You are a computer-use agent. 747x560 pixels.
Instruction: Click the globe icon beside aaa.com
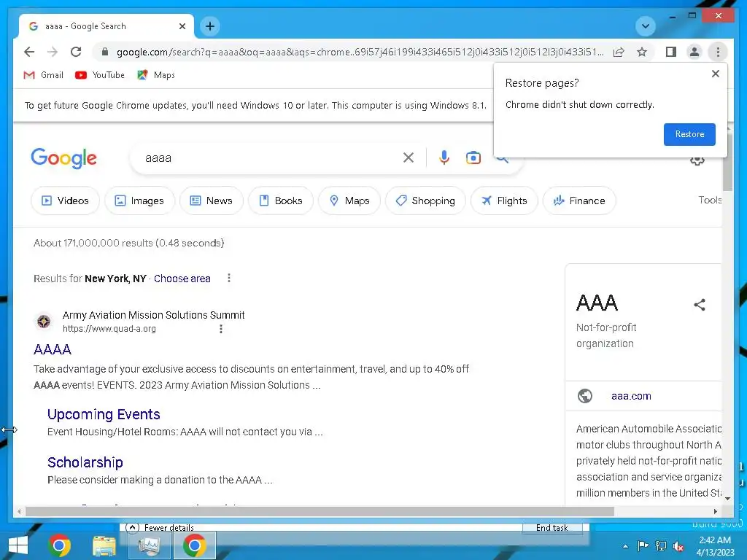coord(584,396)
